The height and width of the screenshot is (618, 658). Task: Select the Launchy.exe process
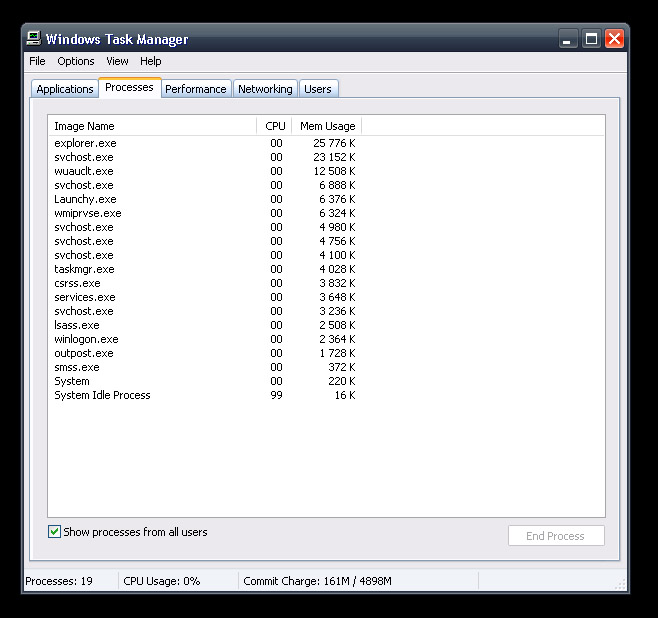click(205, 199)
